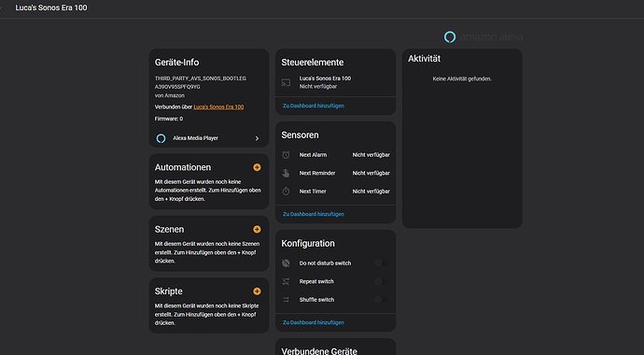Open Luca's Sonos Era 100 media player entity
The image size is (644, 355).
336,82
